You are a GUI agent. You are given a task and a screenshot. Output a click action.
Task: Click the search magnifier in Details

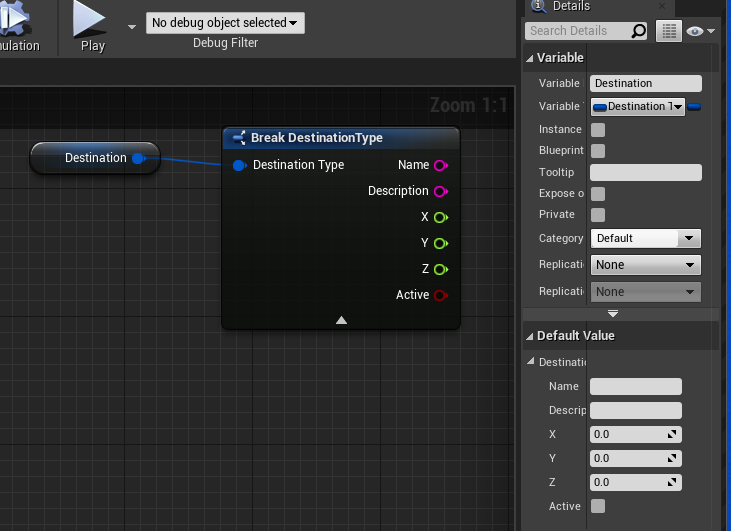coord(639,31)
